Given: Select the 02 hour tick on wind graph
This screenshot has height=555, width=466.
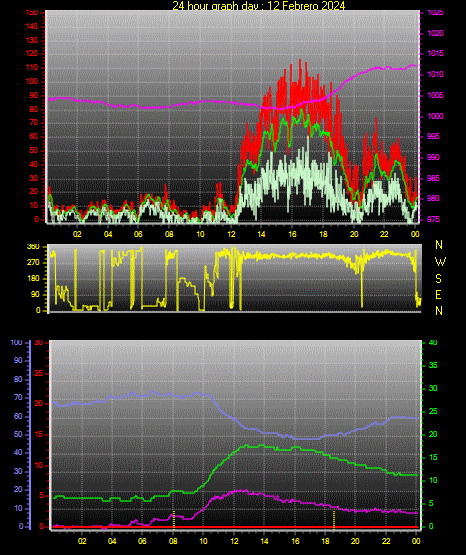Looking at the screenshot, I should coord(77,234).
